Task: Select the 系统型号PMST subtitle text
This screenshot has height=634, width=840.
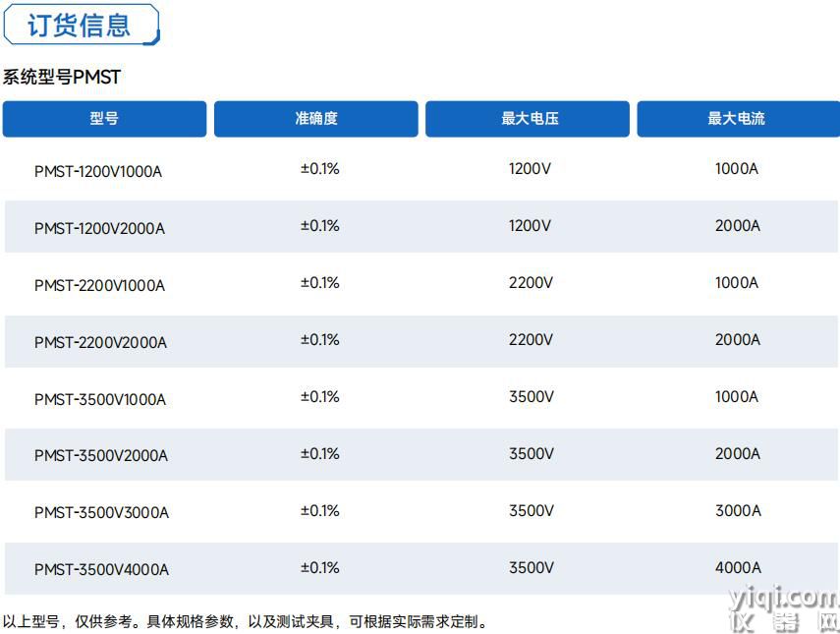Action: tap(62, 78)
